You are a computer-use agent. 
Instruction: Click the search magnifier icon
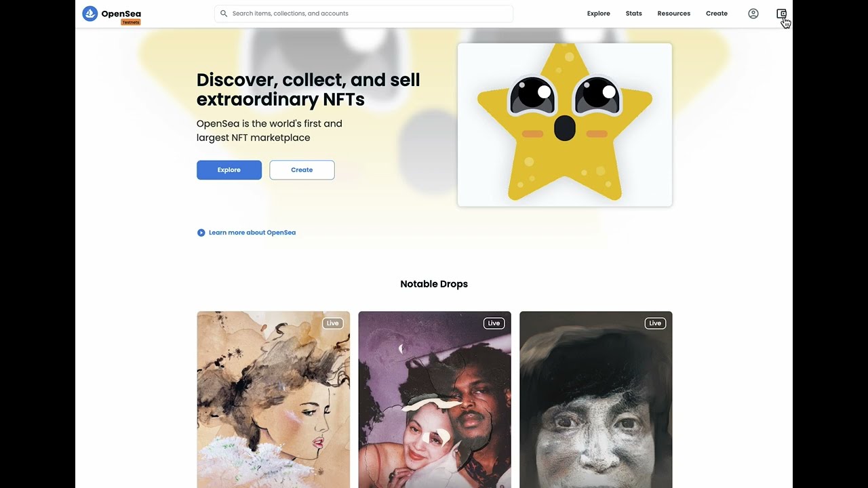(224, 14)
